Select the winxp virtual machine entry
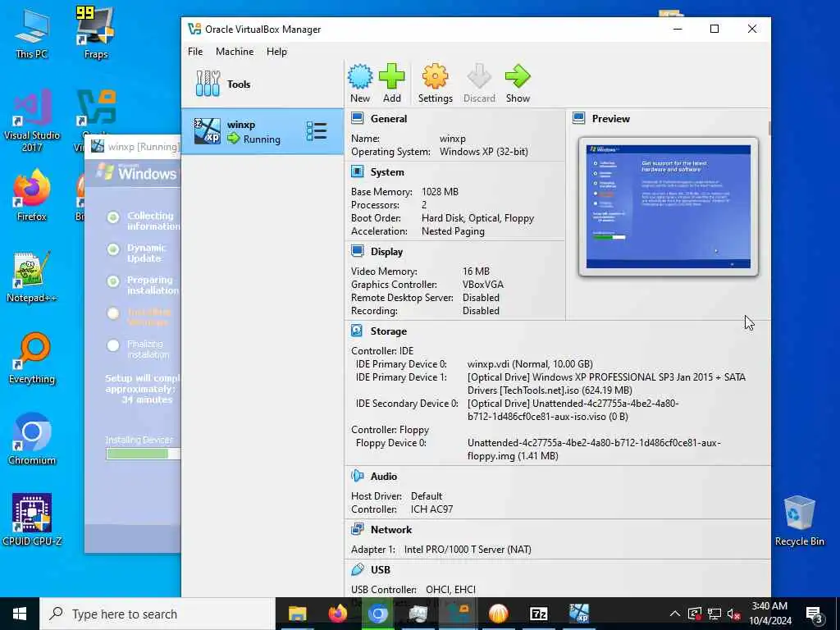The height and width of the screenshot is (630, 840). (x=262, y=132)
